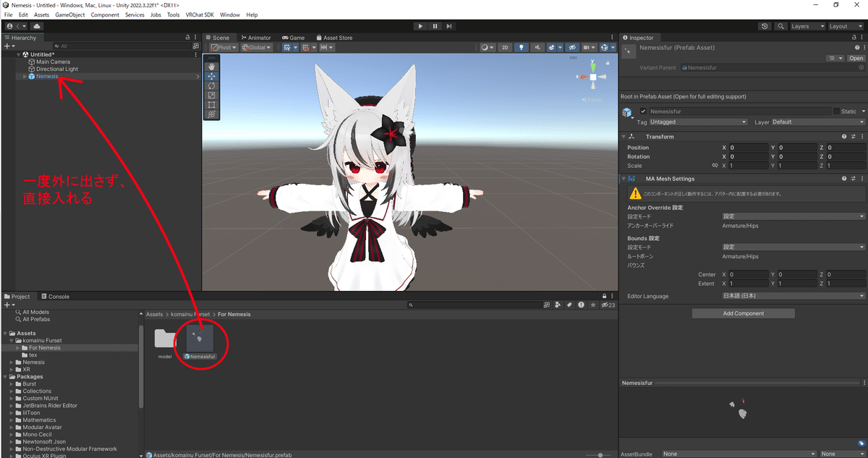Select the Rotate tool
The image size is (868, 458).
pyautogui.click(x=211, y=85)
